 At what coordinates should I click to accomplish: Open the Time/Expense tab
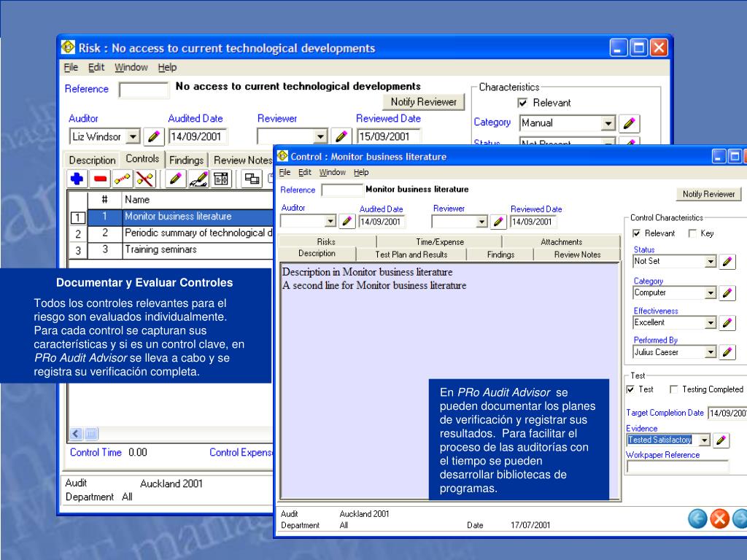tap(440, 242)
